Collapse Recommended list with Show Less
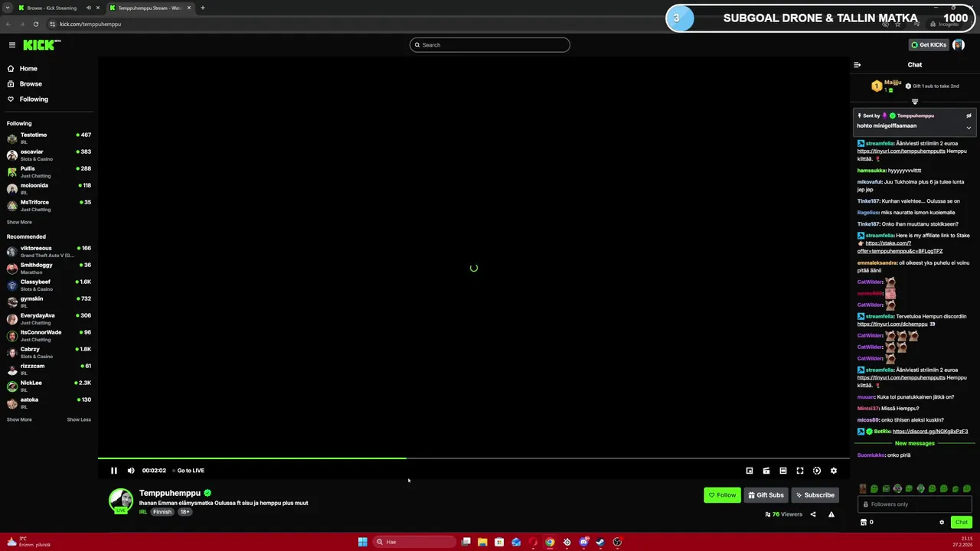The width and height of the screenshot is (980, 551). [x=79, y=420]
